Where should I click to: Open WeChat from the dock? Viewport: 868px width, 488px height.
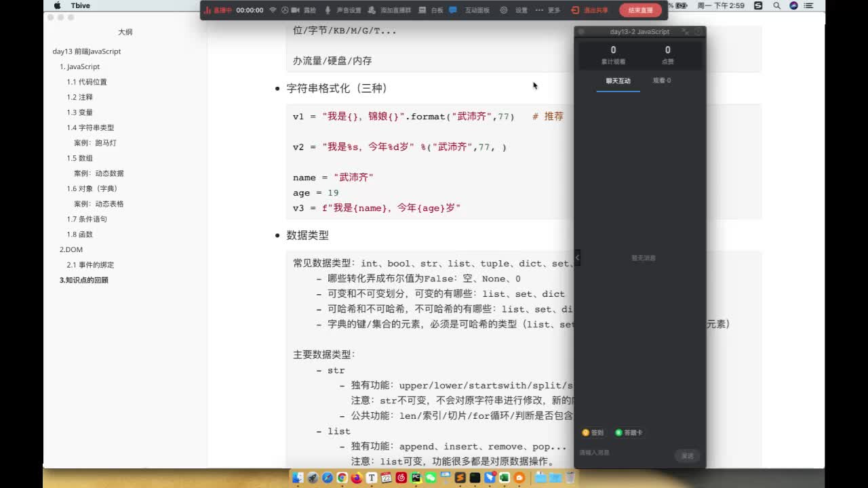tap(431, 477)
